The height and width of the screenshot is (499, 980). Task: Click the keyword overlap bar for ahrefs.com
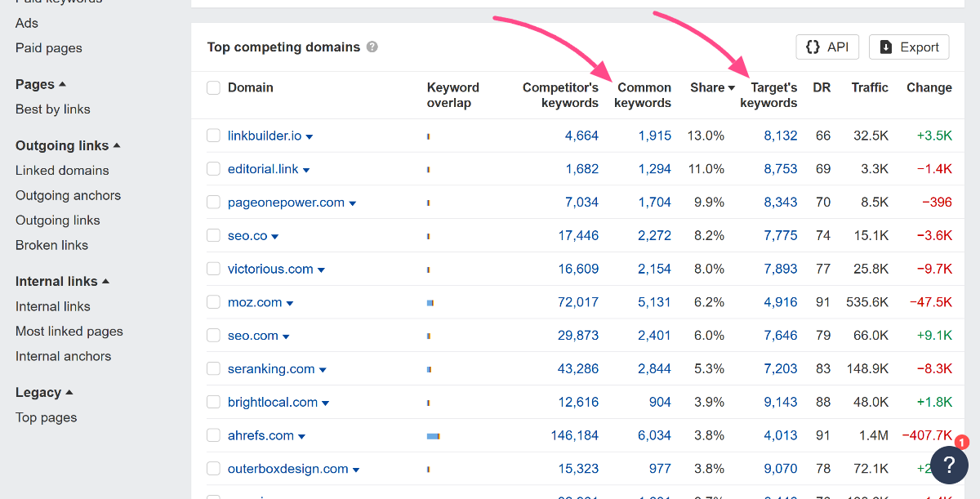click(x=434, y=436)
